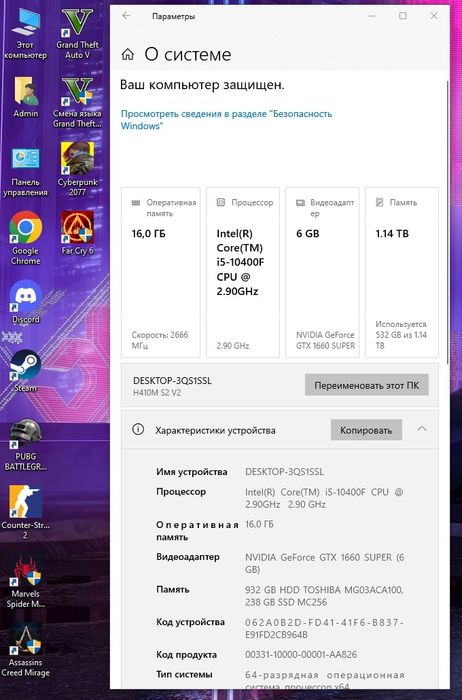The height and width of the screenshot is (700, 462).
Task: Minimize the Settings window
Action: tap(371, 16)
